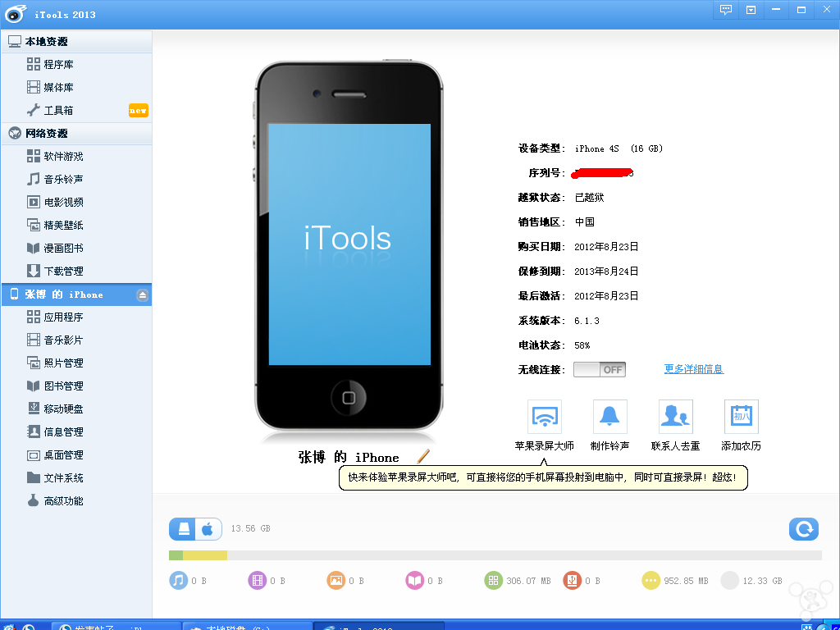Viewport: 840px width, 630px height.
Task: Open 媒体库 media library
Action: click(x=76, y=87)
